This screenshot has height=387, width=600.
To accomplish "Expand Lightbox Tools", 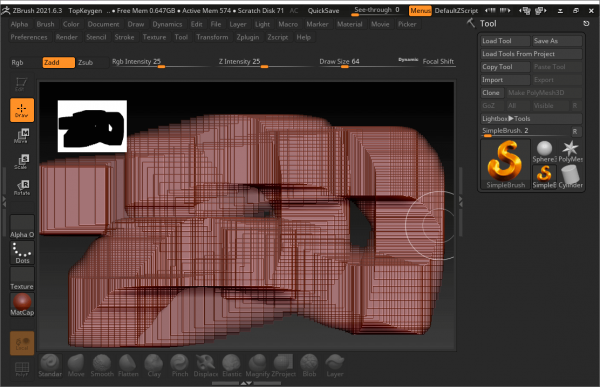I will [x=531, y=119].
